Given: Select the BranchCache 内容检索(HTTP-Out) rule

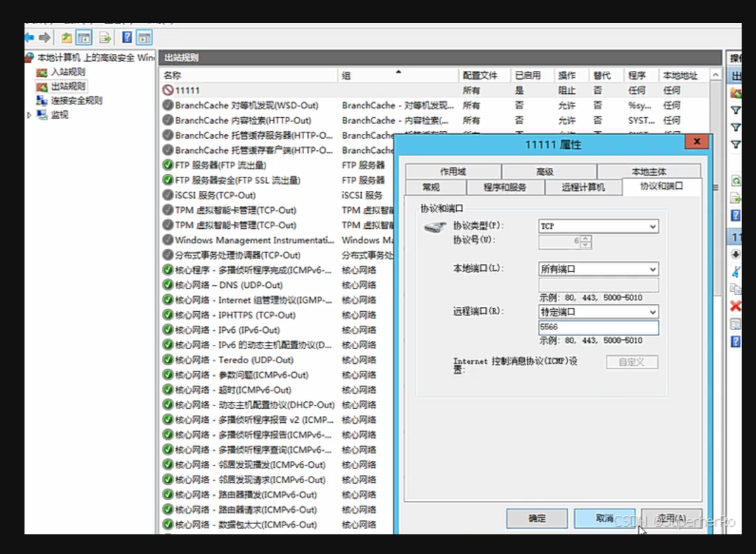Looking at the screenshot, I should tap(243, 120).
